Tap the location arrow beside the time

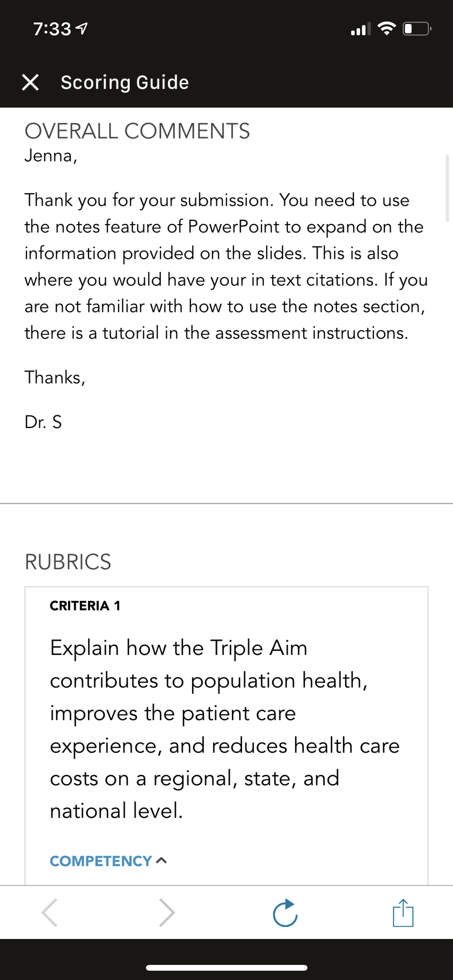pyautogui.click(x=82, y=29)
